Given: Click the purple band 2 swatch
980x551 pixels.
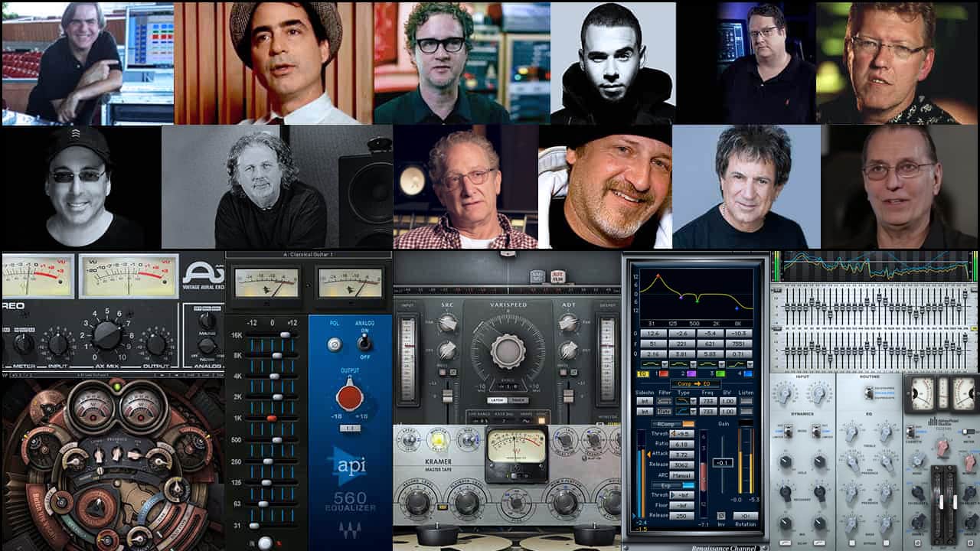Looking at the screenshot, I should (691, 373).
